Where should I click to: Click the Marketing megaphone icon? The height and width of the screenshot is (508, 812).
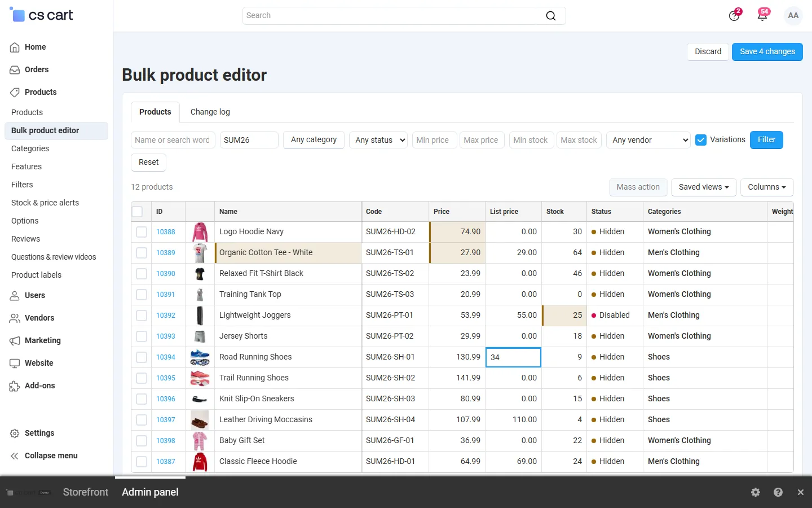15,341
